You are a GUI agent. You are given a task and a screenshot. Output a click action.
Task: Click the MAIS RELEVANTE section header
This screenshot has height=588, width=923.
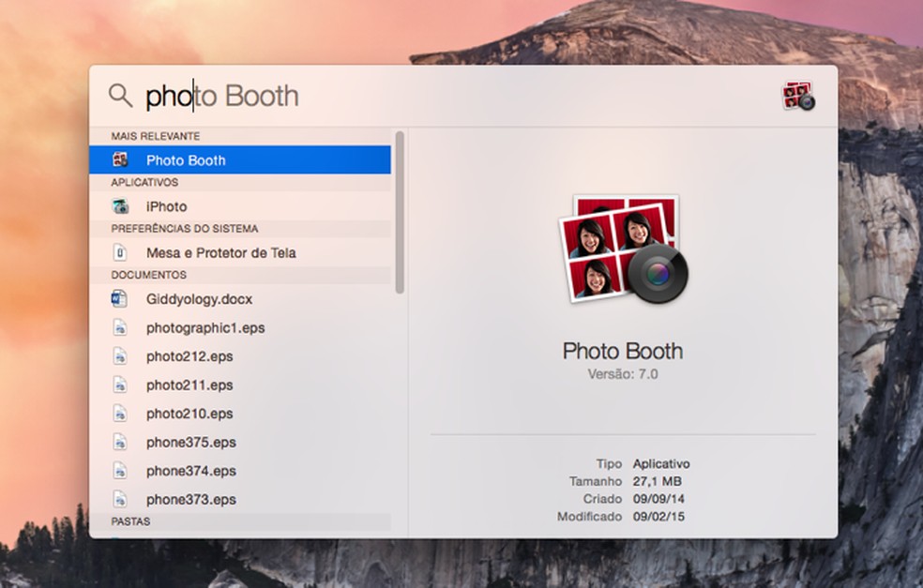tap(156, 136)
